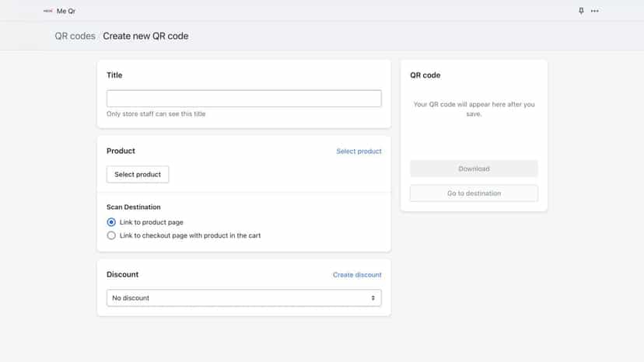644x362 pixels.
Task: Choose Link to product page option
Action: 111,222
